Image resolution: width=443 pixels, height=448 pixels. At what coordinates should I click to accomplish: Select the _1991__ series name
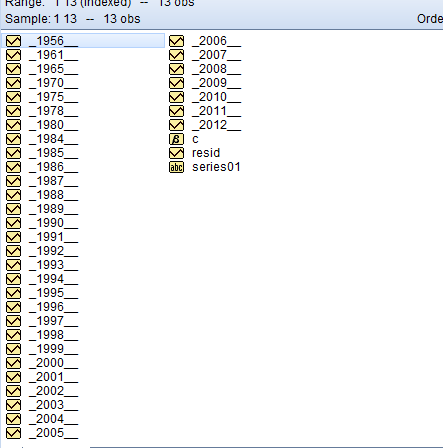[53, 237]
